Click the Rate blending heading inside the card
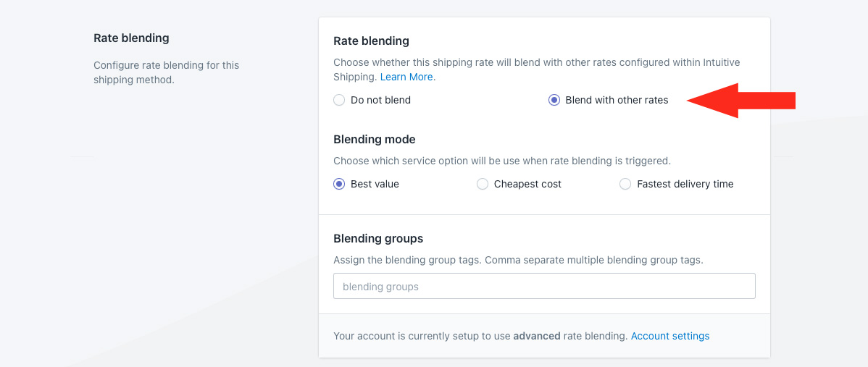The image size is (868, 367). tap(371, 41)
